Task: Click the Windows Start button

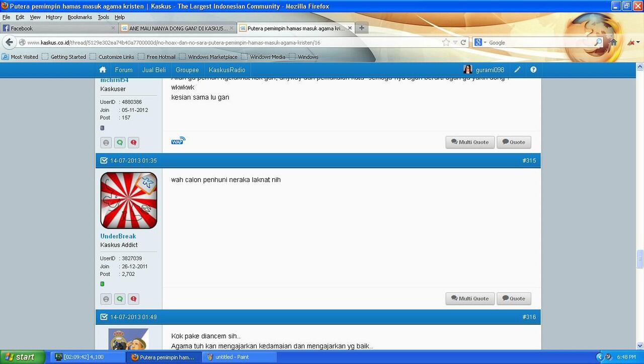Action: coord(23,357)
